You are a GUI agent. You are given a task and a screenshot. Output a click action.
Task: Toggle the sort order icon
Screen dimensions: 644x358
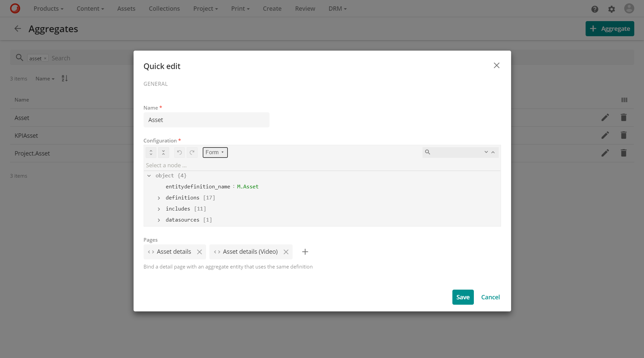click(x=65, y=78)
